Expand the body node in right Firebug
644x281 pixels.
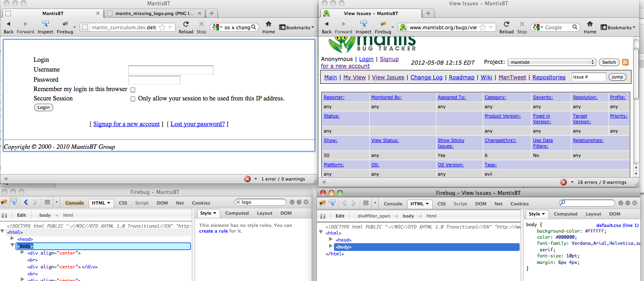pos(331,246)
